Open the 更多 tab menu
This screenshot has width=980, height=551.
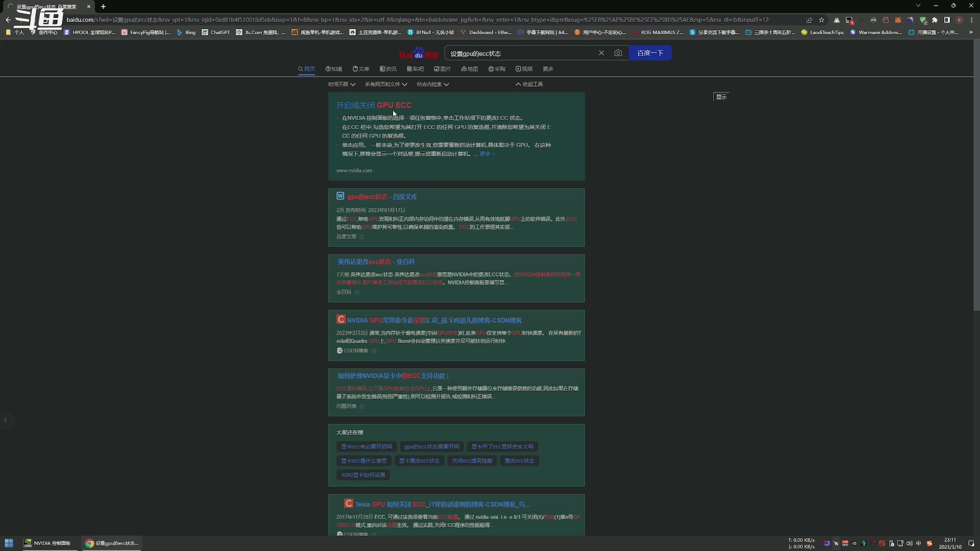[548, 69]
